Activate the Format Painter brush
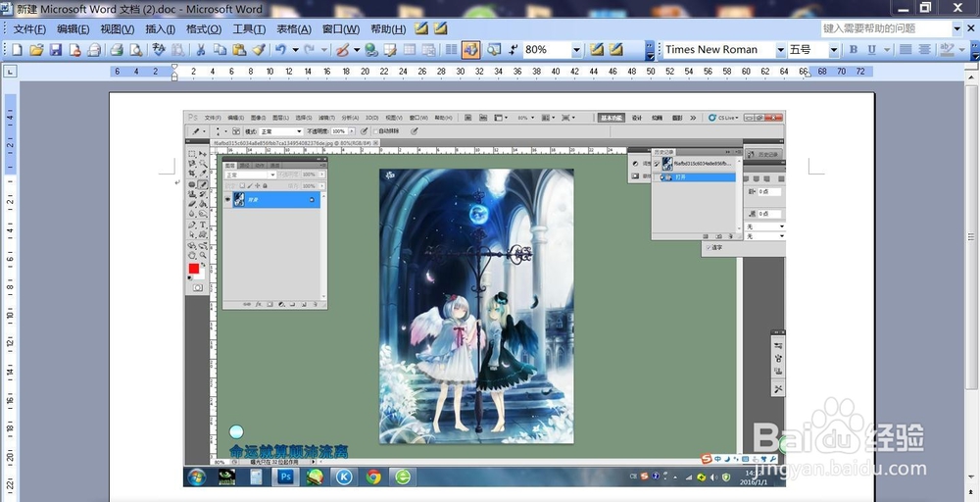The image size is (980, 502). point(259,50)
